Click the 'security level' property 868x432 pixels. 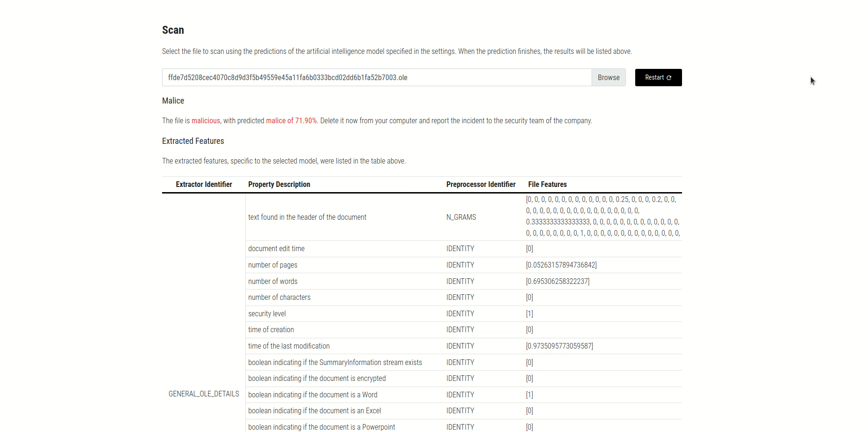tap(267, 314)
